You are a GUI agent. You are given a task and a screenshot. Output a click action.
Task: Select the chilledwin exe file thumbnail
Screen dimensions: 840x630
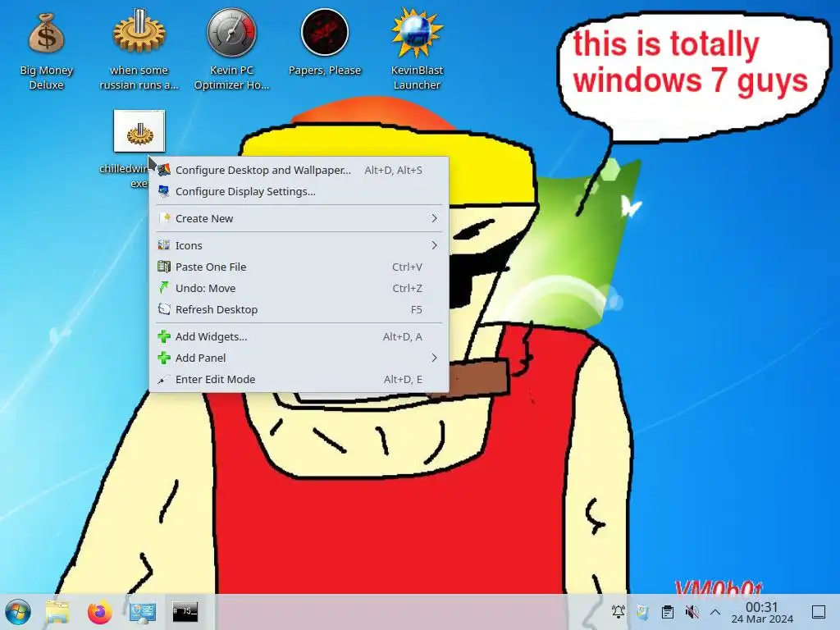point(139,130)
